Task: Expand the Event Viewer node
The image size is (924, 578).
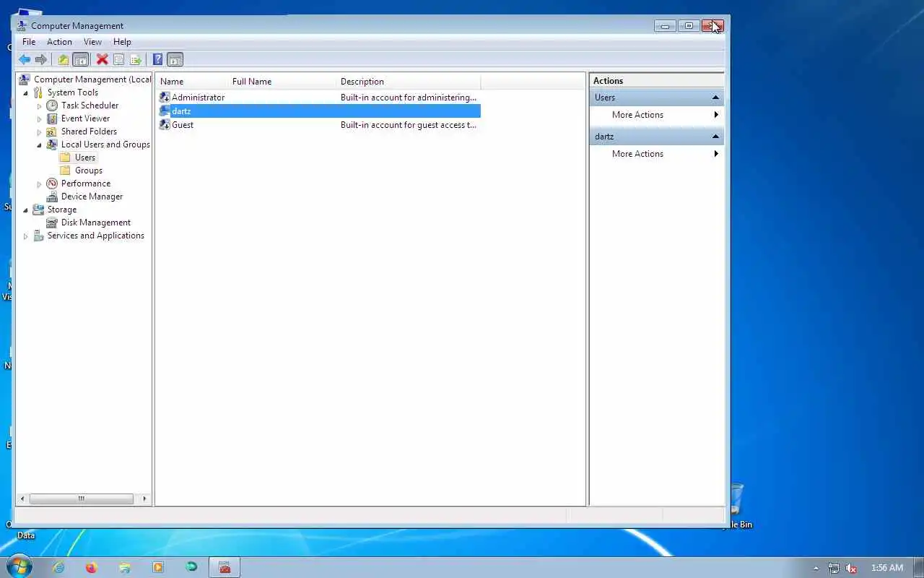Action: click(40, 119)
